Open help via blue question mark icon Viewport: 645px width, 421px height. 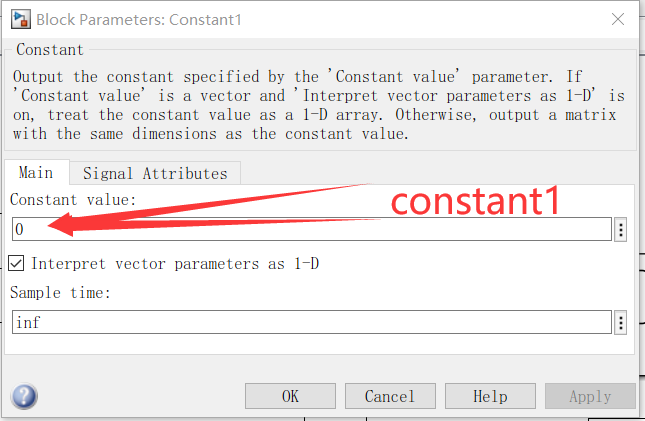click(24, 396)
